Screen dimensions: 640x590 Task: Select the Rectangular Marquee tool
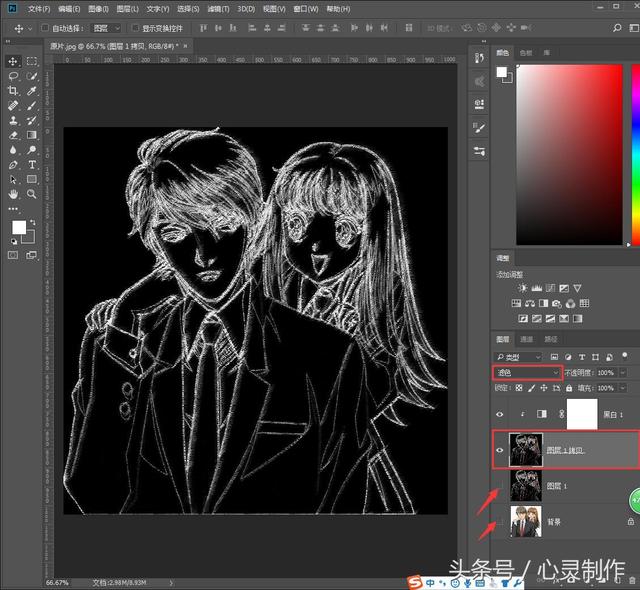32,61
